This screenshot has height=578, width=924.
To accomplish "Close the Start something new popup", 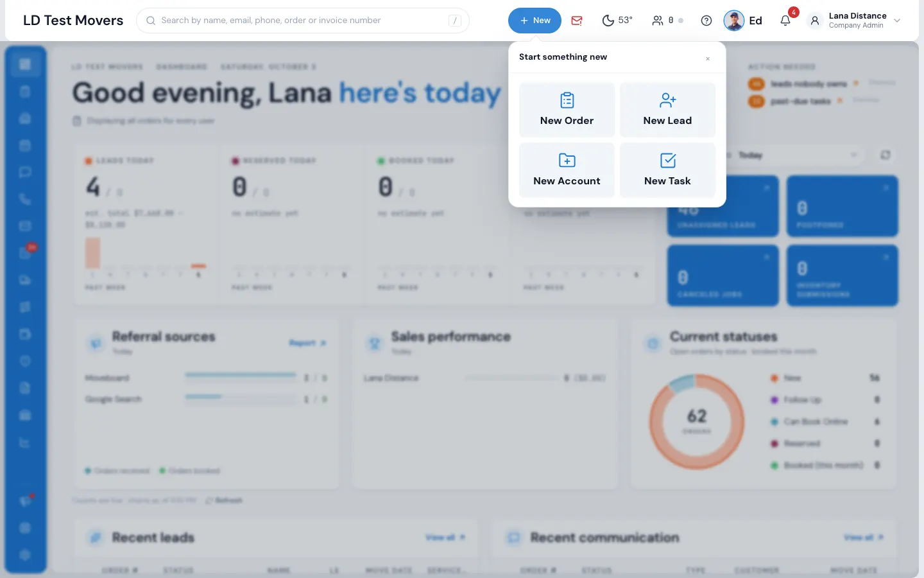I will pos(708,58).
